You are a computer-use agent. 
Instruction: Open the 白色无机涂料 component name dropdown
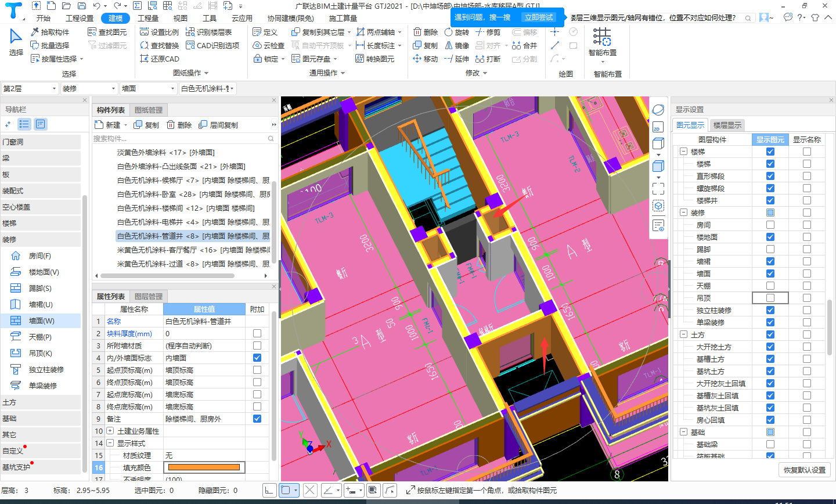tap(207, 88)
